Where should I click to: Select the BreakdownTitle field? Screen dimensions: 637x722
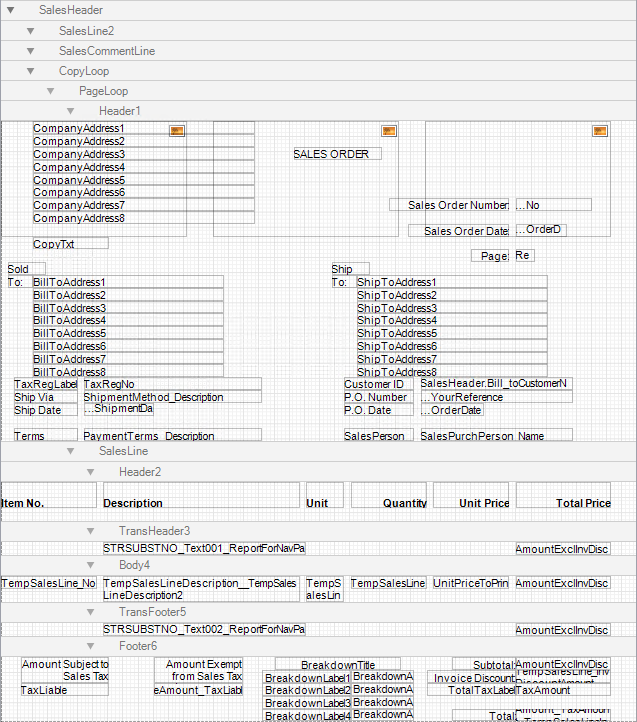click(337, 664)
